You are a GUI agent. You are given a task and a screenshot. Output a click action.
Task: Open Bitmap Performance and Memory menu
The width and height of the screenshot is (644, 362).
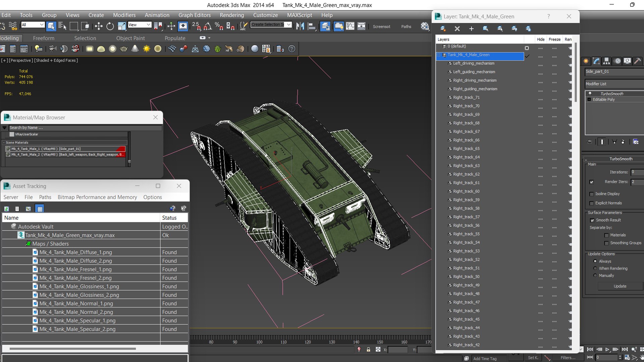point(97,197)
